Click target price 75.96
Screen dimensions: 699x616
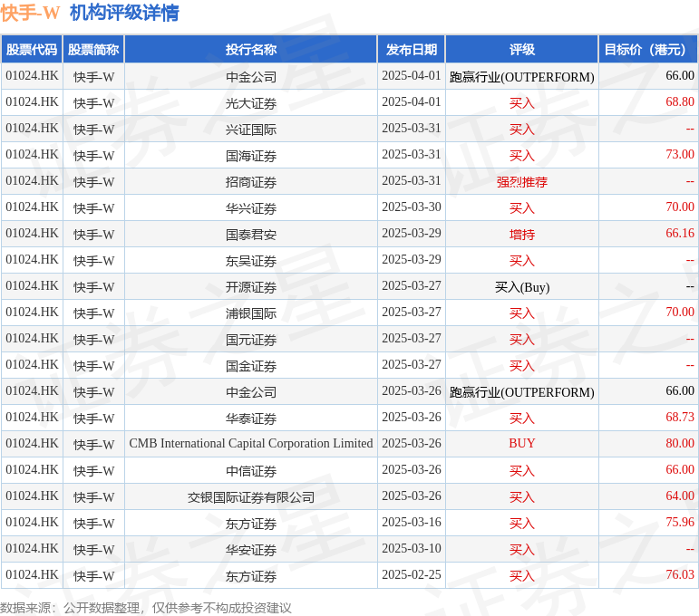point(680,523)
